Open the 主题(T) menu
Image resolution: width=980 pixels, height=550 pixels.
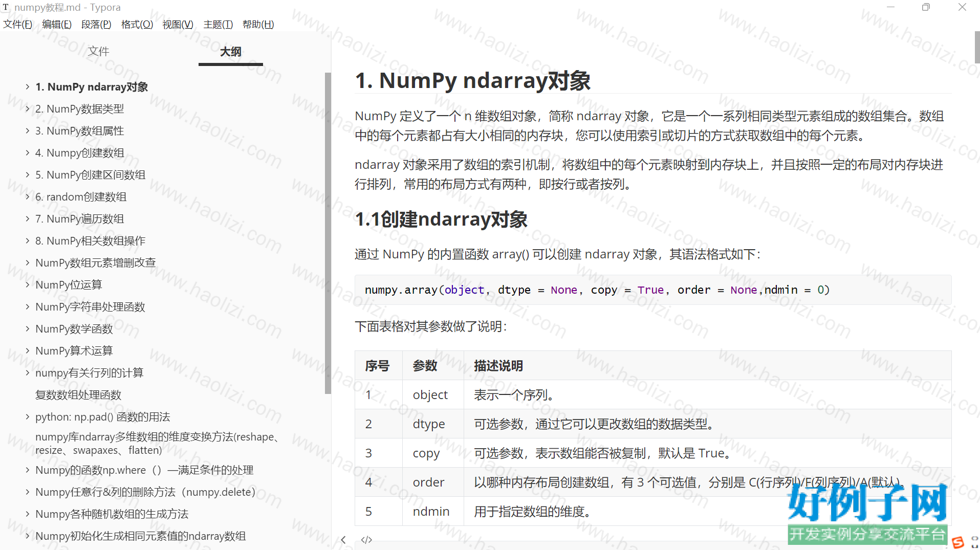218,25
